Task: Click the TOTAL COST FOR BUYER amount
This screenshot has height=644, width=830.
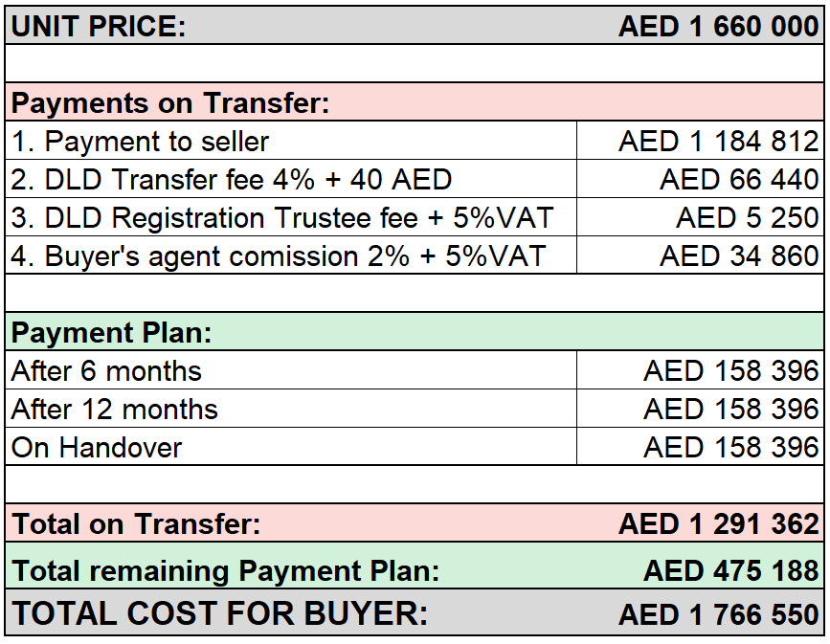Action: [719, 614]
